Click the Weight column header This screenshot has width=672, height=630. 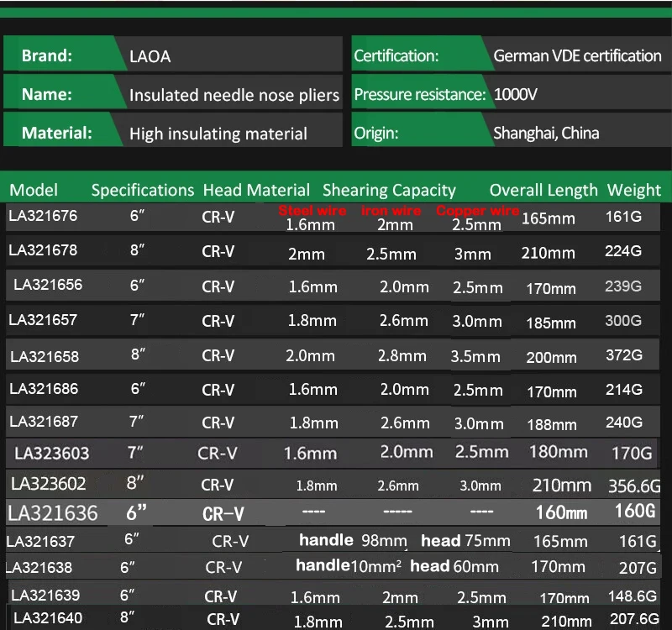(634, 191)
